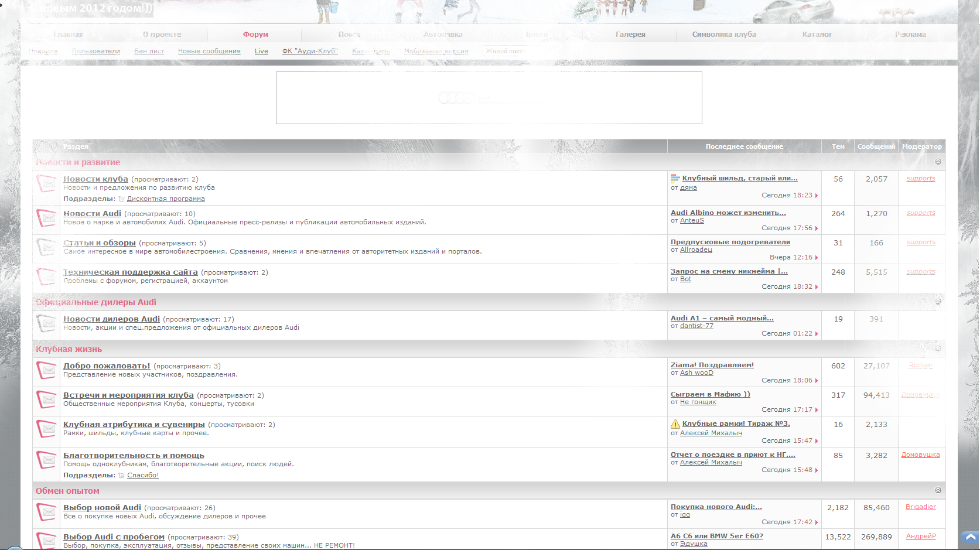Open thread A6 C6 или BMW 5er E60?
The image size is (980, 550).
717,536
